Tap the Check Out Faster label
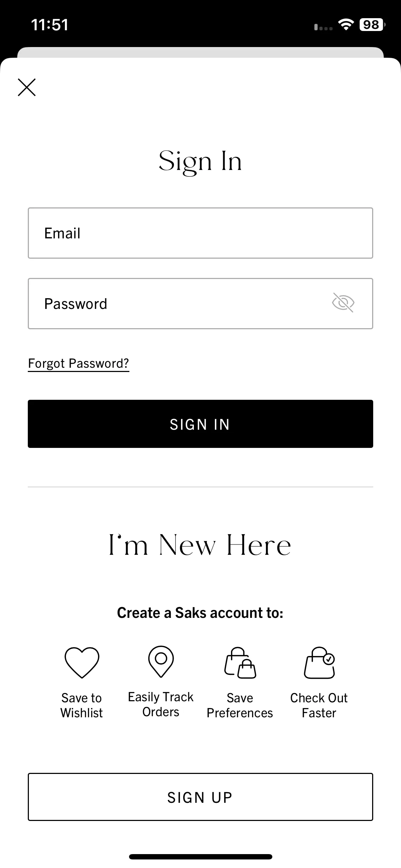401x868 pixels. [319, 705]
